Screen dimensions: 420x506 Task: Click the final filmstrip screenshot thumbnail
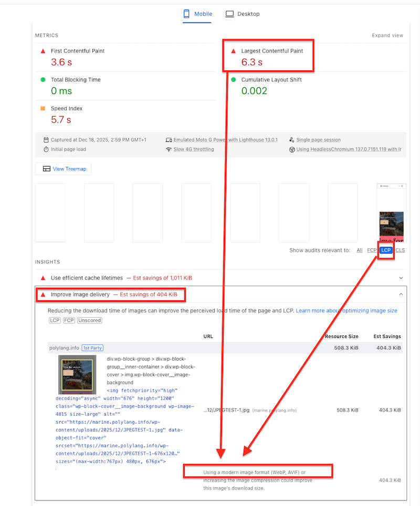(391, 213)
